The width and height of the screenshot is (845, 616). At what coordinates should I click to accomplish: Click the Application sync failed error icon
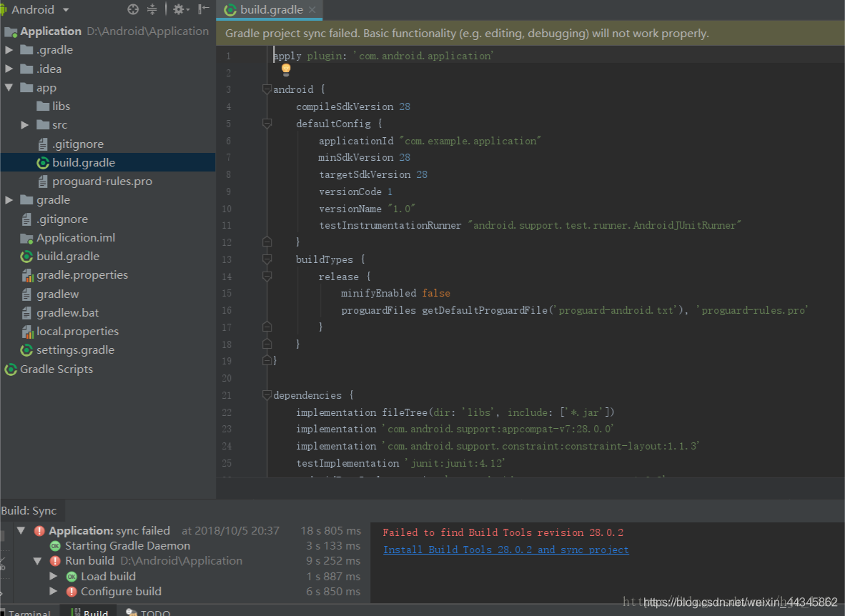pos(39,531)
